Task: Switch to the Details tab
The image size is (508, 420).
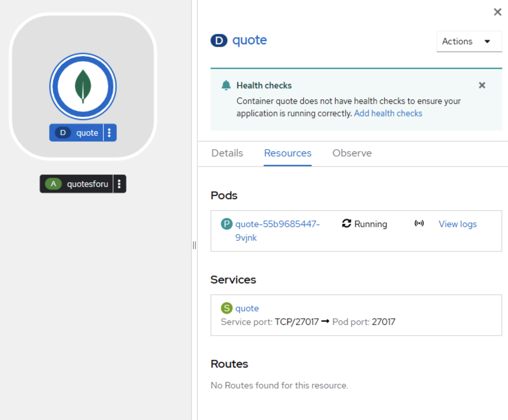Action: tap(227, 153)
